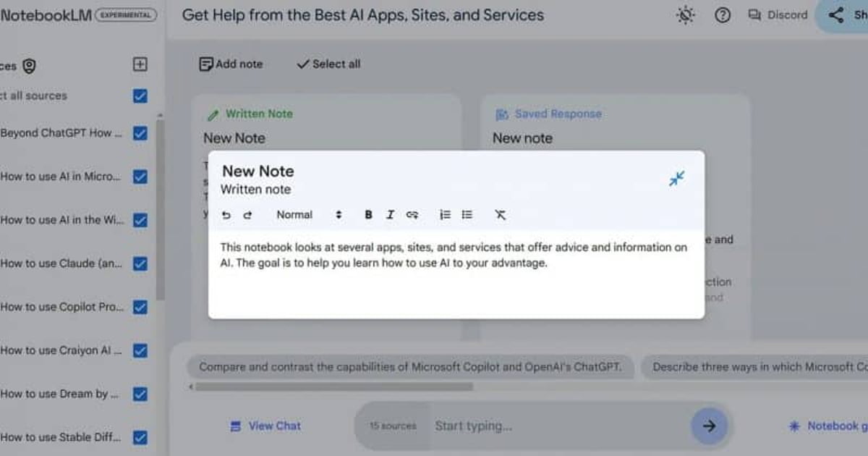
Task: Undo the last edit in note toolbar
Action: coord(226,215)
